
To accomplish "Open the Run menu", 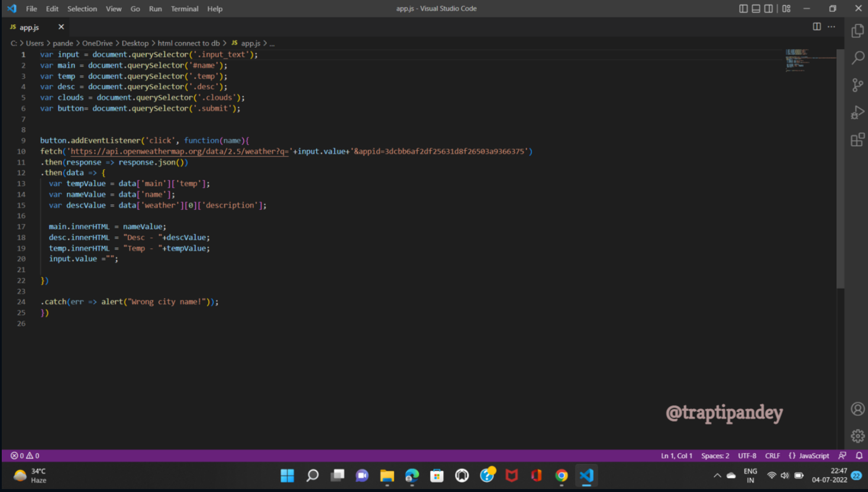I will (156, 9).
